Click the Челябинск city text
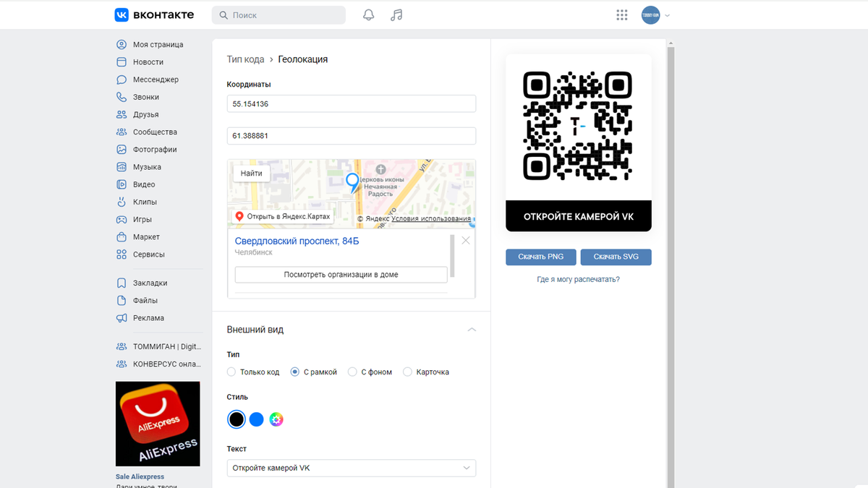 (254, 252)
